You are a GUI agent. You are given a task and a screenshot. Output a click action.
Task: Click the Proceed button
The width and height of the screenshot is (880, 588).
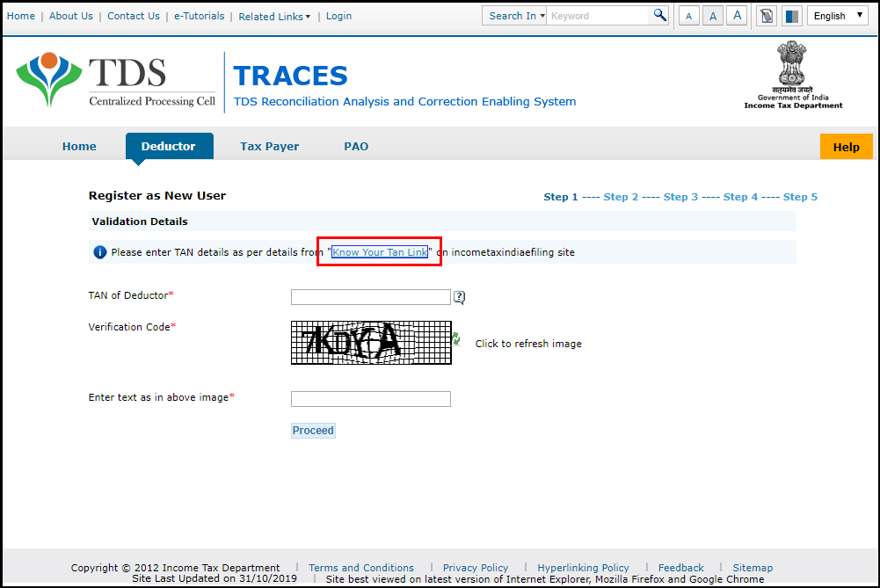tap(313, 430)
